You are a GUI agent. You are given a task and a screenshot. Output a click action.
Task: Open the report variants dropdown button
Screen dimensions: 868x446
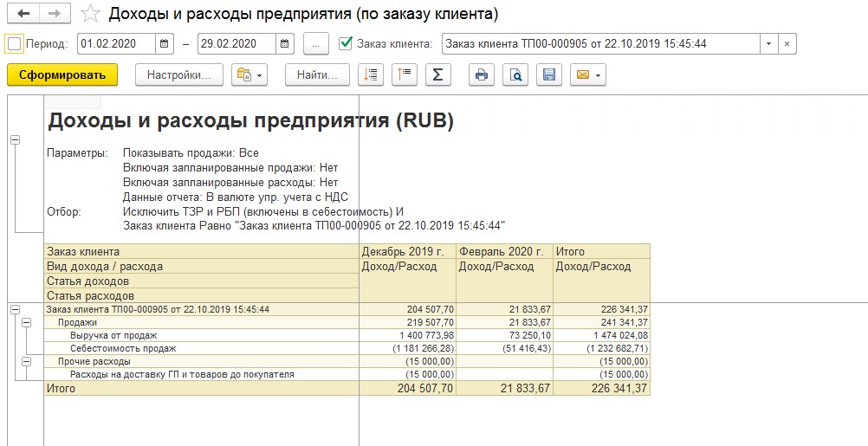[249, 75]
